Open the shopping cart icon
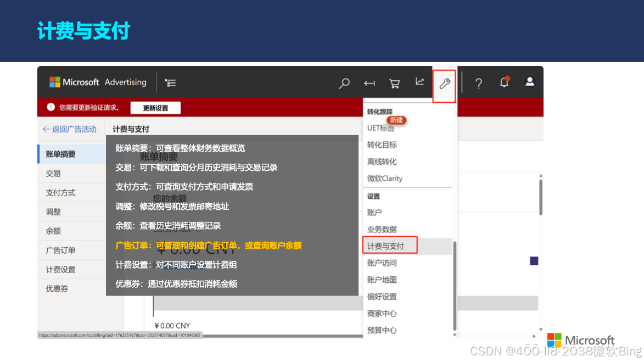The height and width of the screenshot is (362, 644). click(x=394, y=83)
